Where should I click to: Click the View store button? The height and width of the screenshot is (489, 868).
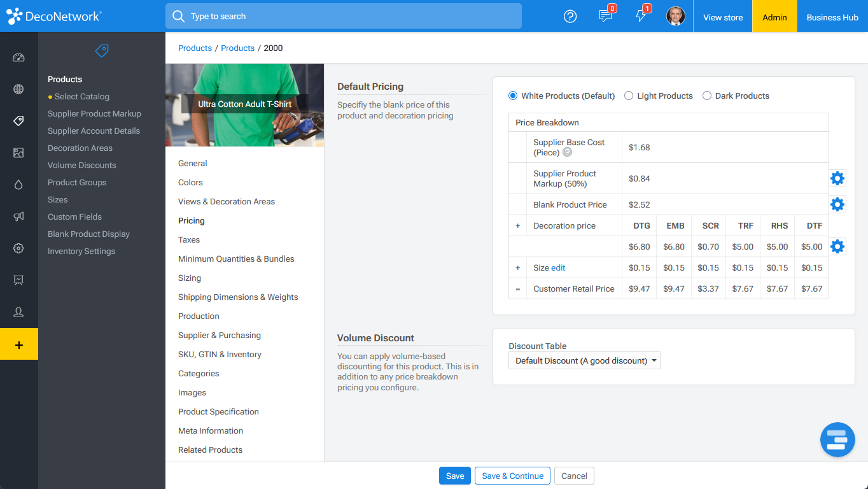pos(723,17)
